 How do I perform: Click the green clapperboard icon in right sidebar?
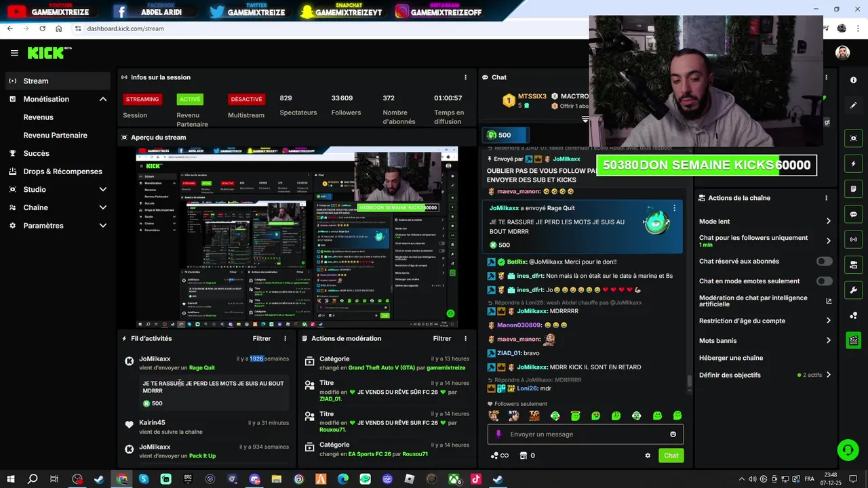853,340
